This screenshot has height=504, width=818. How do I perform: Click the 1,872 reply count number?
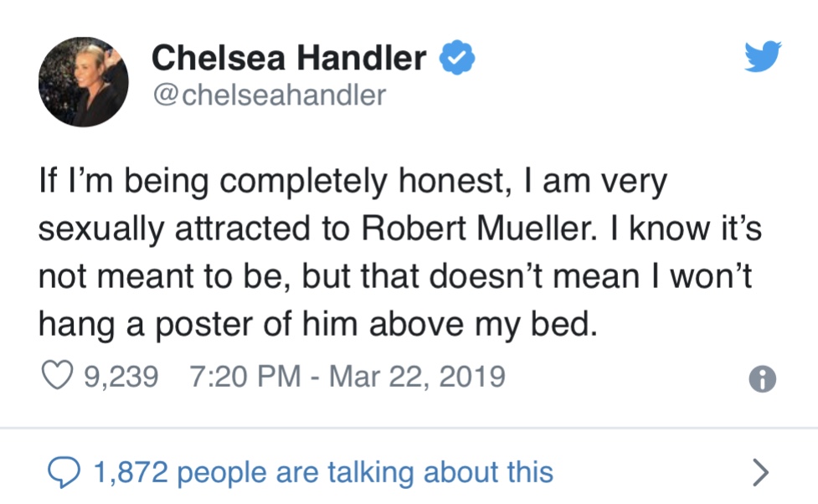point(131,472)
